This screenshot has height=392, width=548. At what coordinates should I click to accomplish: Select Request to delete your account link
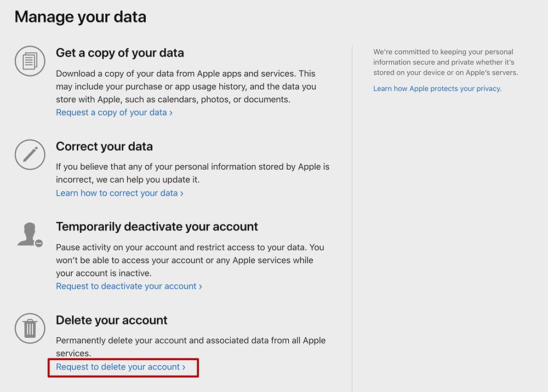(121, 367)
